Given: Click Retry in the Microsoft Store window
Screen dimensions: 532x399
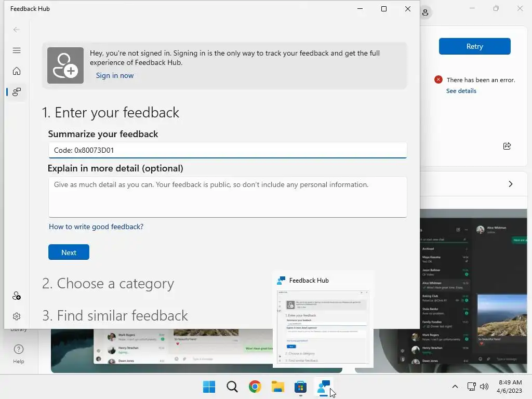Looking at the screenshot, I should pyautogui.click(x=475, y=46).
